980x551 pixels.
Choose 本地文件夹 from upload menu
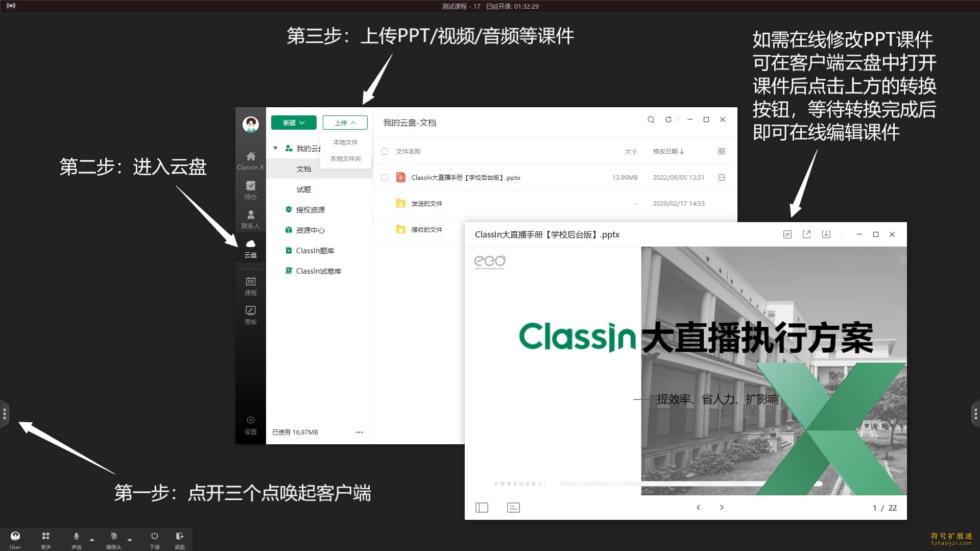point(346,158)
